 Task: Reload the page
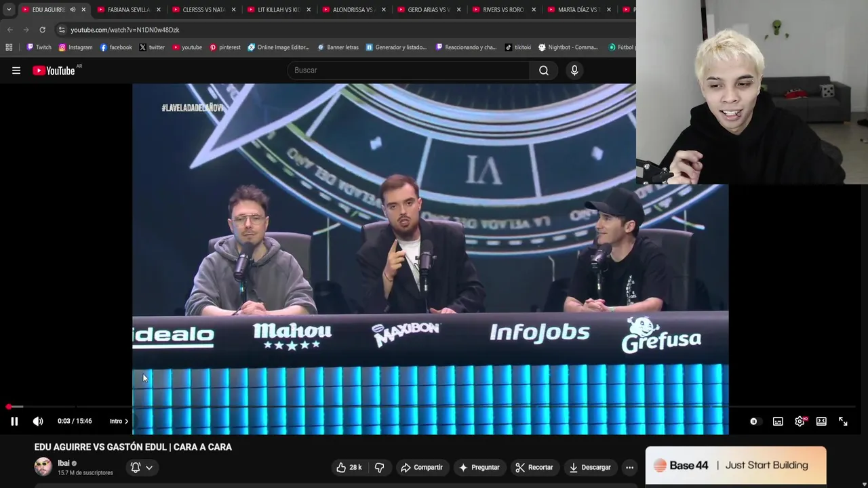[x=42, y=30]
